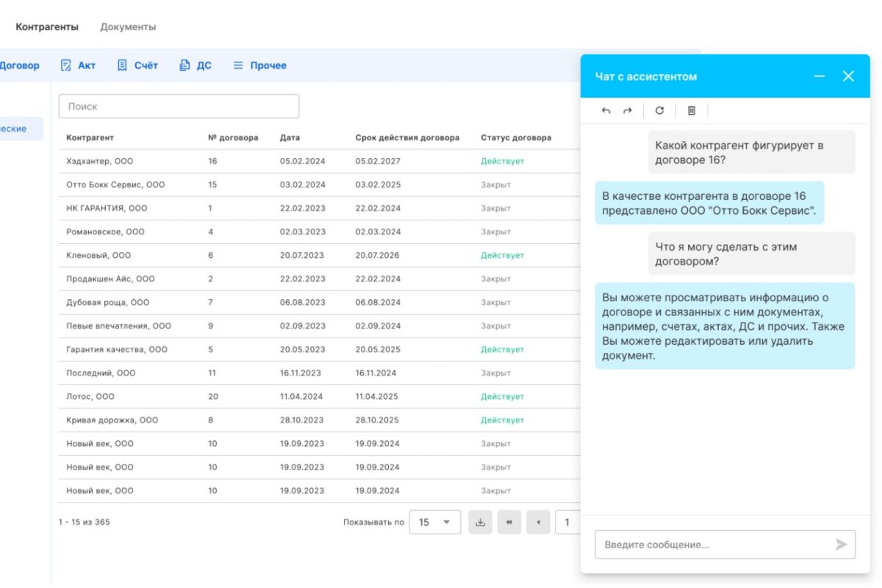Select the Хэдхантер, ООО row

tap(320, 161)
